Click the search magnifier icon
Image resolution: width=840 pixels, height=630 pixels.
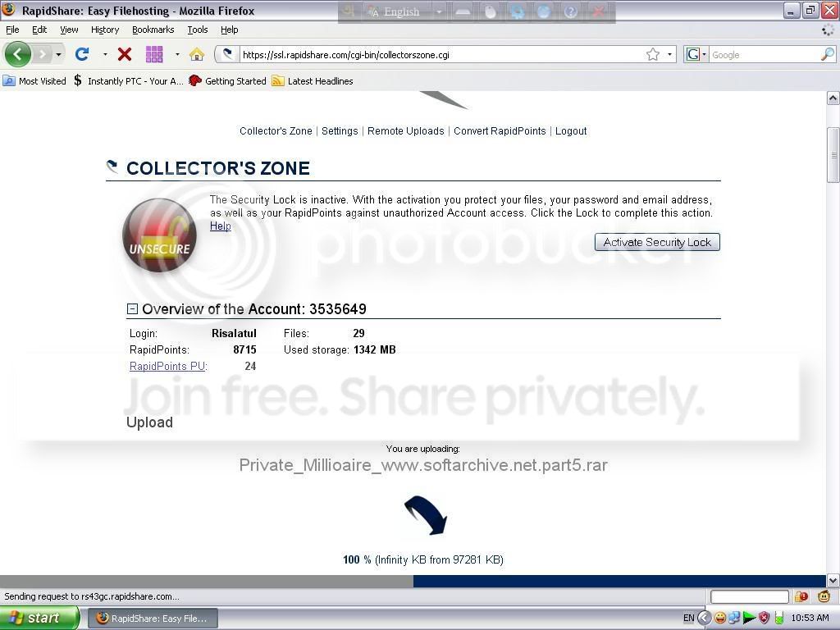pos(827,54)
